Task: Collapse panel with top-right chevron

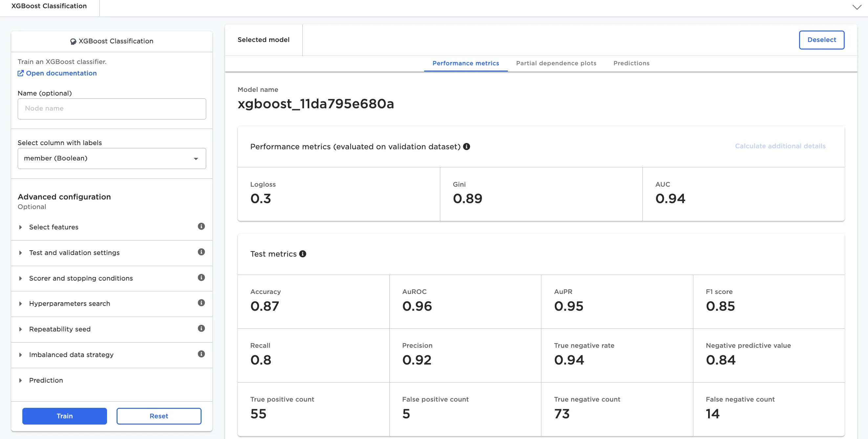Action: pos(856,7)
